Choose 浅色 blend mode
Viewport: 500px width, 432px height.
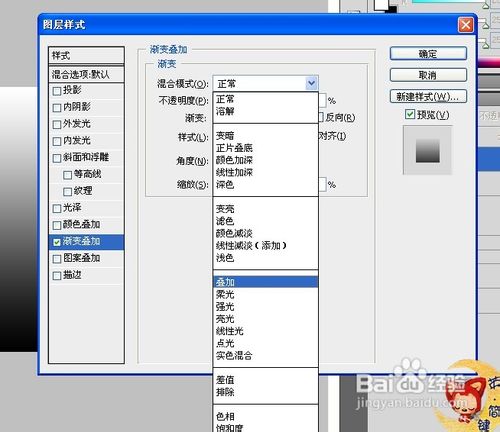[266, 258]
